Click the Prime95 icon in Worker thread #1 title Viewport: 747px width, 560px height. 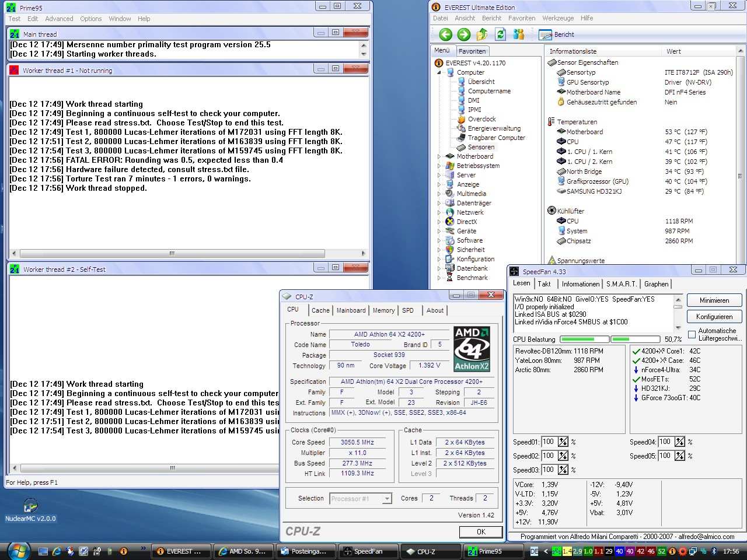[x=14, y=70]
